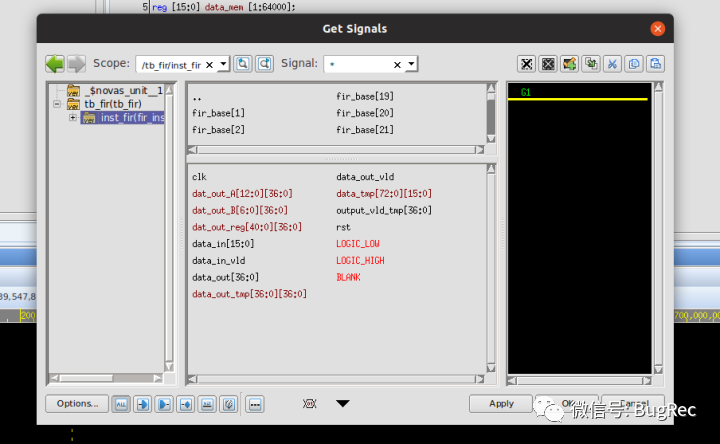Click the three-dash filter button
Screen dimensions: 720x444
[x=255, y=405]
